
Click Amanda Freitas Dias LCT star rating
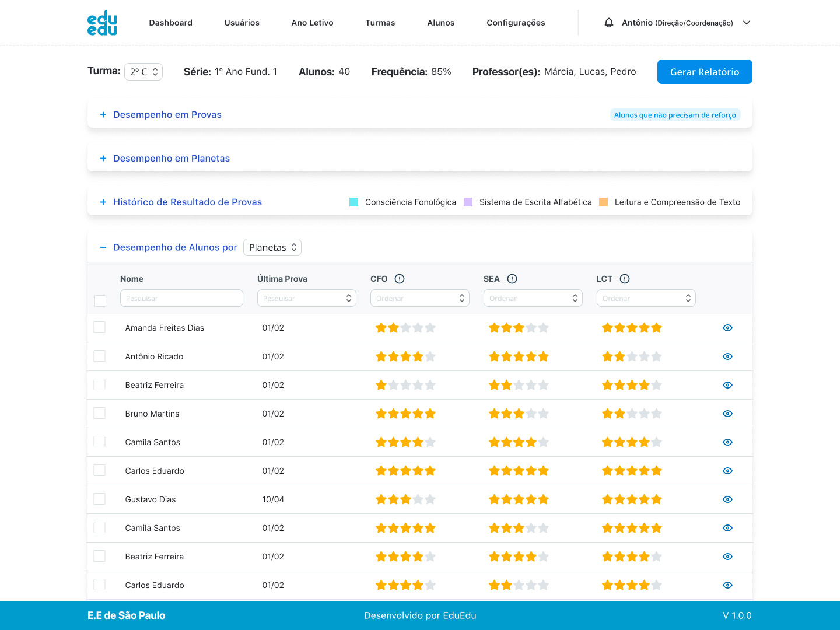coord(632,328)
